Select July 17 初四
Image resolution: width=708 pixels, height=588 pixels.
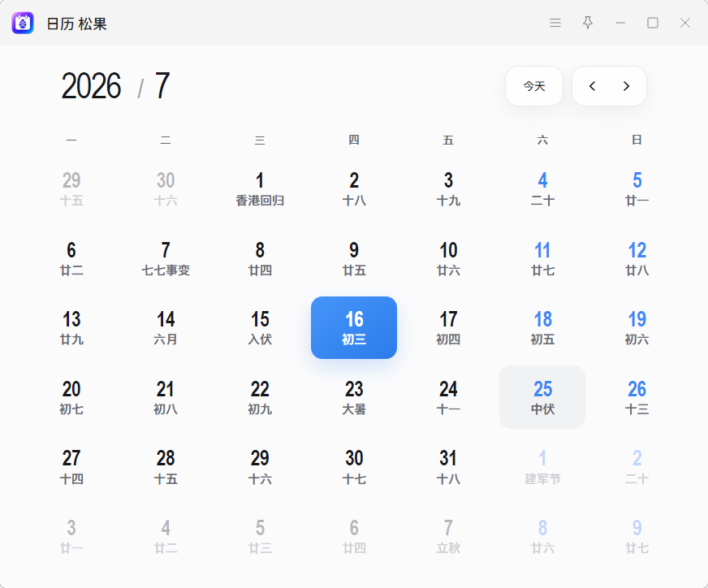(448, 328)
